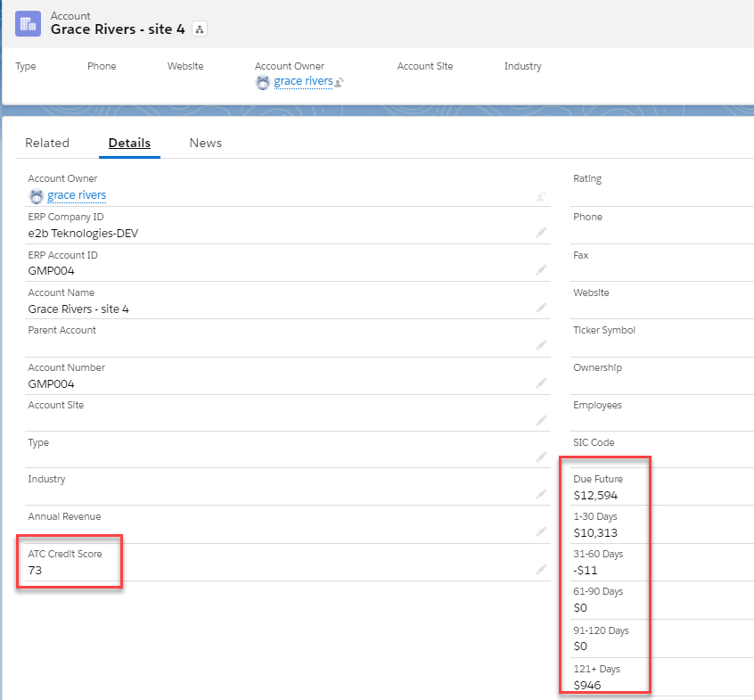
Task: Click change owner icon in header bar
Action: pos(340,83)
